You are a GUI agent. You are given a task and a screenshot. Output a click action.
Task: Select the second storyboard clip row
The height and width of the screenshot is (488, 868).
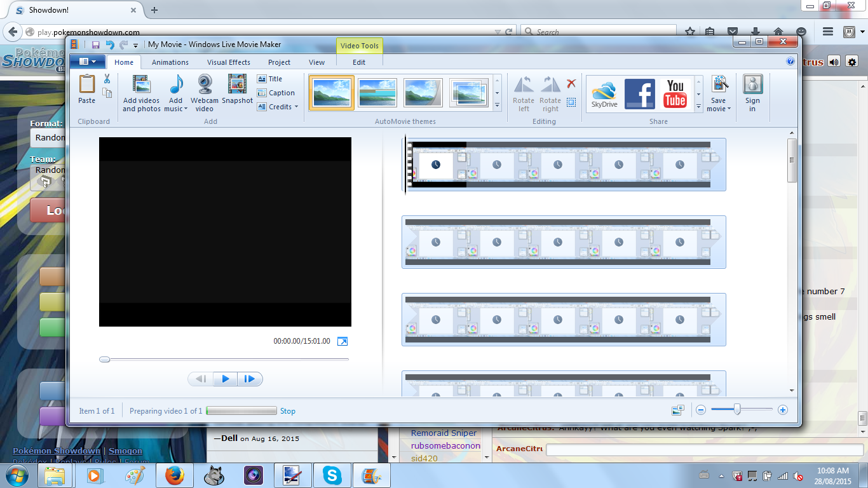[x=564, y=241]
